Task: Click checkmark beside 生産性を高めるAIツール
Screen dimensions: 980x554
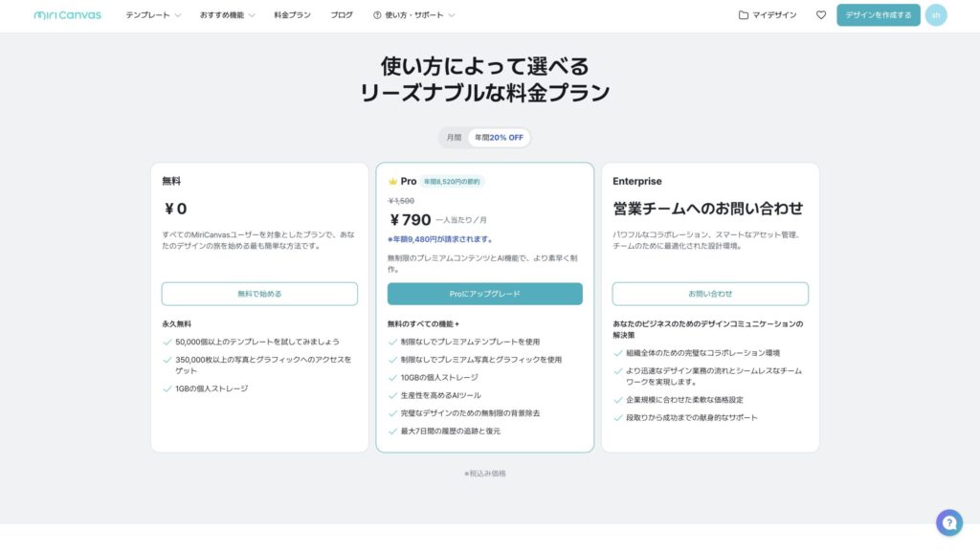Action: pos(392,395)
